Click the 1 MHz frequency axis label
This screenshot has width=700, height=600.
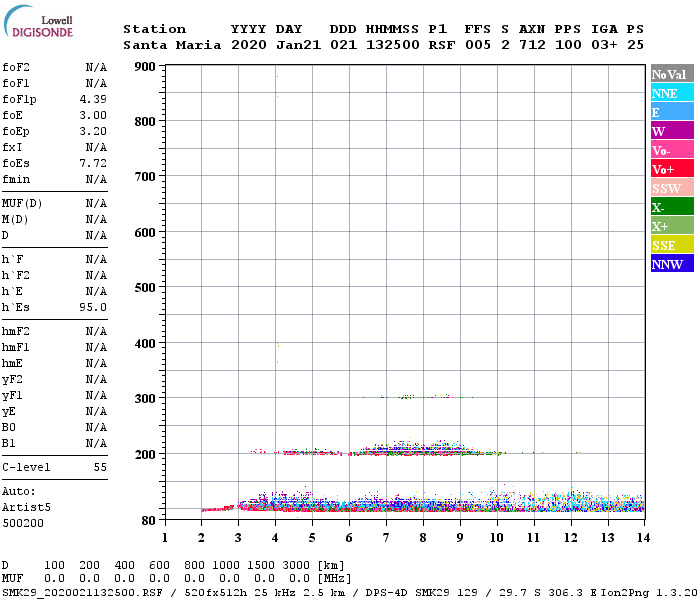(165, 538)
